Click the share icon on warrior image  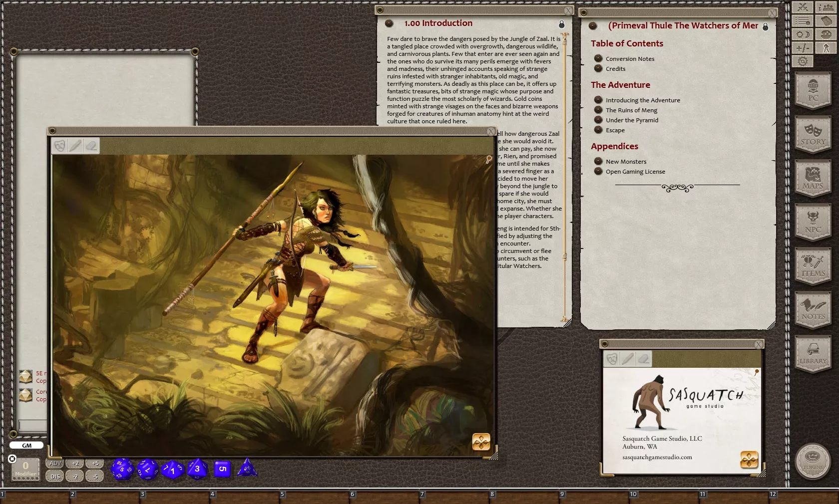click(x=481, y=442)
